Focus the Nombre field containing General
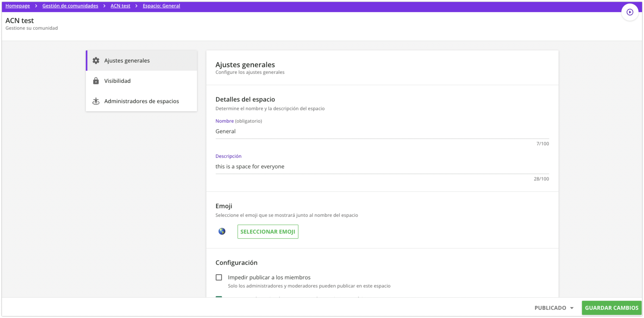Viewport: 644px width, 318px height. tap(382, 131)
